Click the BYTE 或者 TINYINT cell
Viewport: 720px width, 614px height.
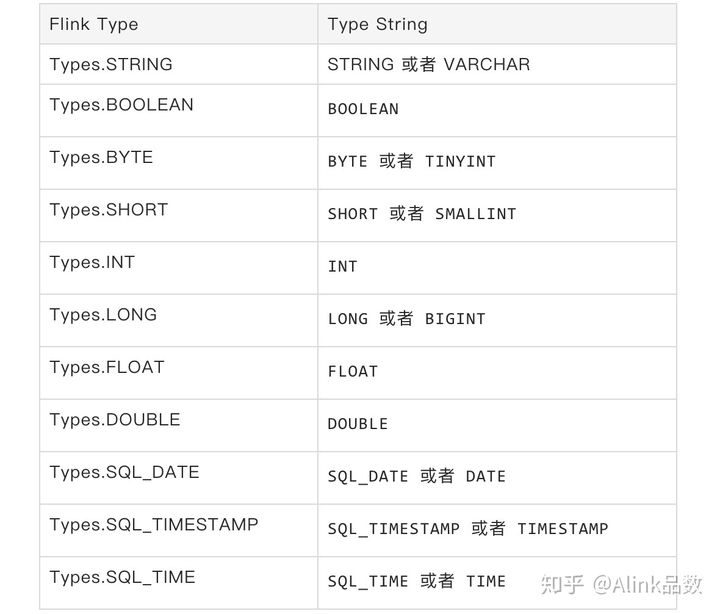(411, 161)
